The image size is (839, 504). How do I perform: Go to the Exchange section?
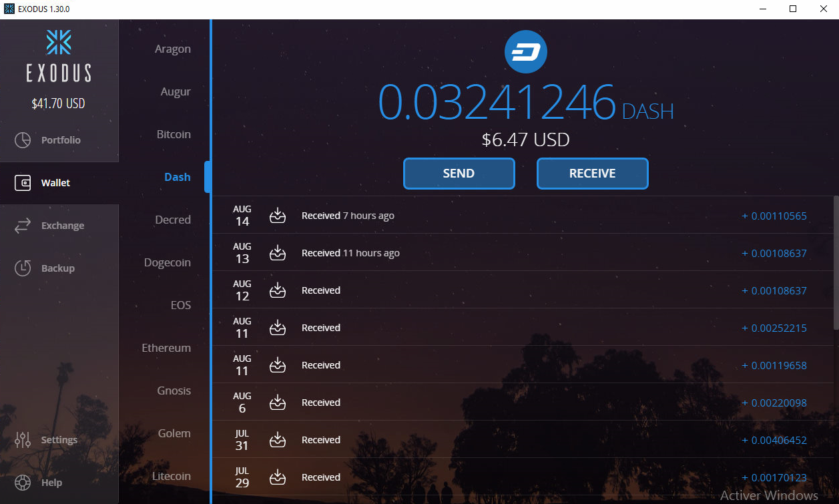[x=59, y=226]
